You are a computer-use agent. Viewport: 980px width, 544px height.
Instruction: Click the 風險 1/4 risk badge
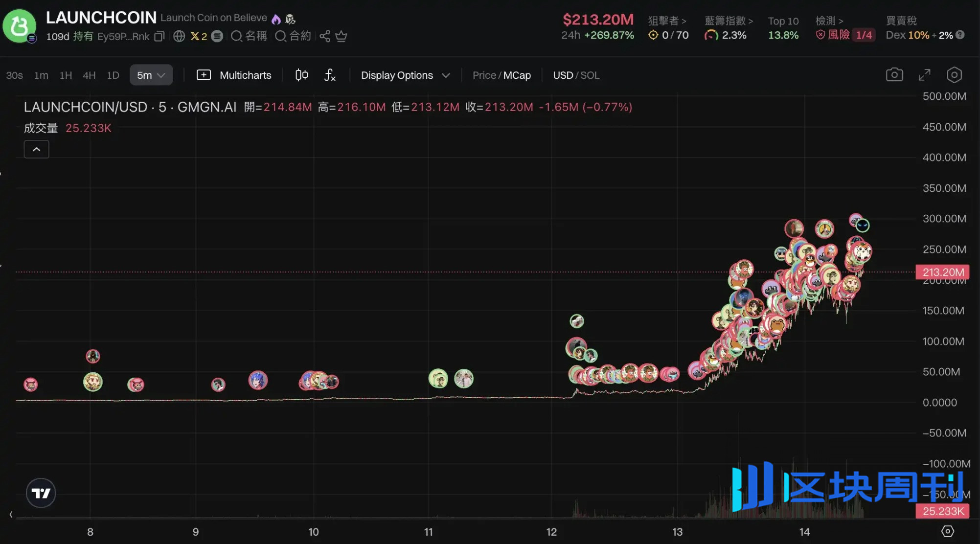point(845,35)
